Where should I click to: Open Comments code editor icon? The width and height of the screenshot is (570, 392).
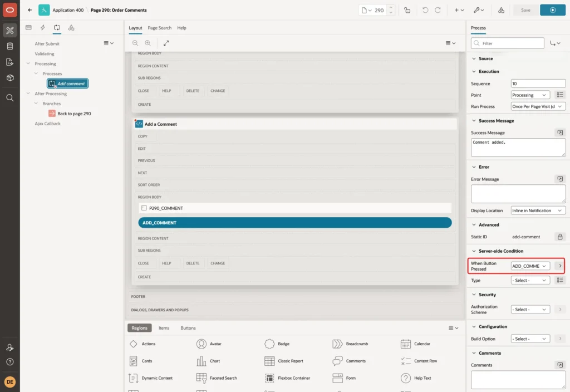click(560, 365)
